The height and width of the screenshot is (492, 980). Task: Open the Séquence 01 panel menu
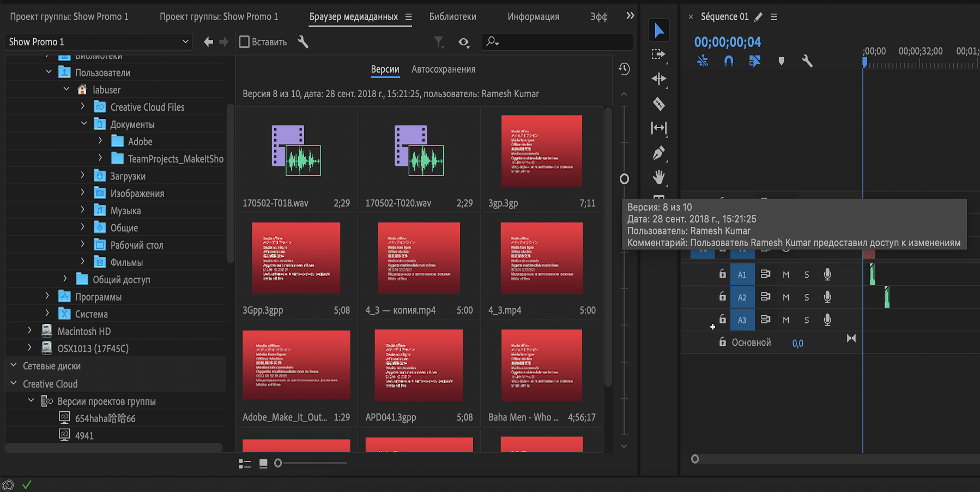[x=774, y=17]
